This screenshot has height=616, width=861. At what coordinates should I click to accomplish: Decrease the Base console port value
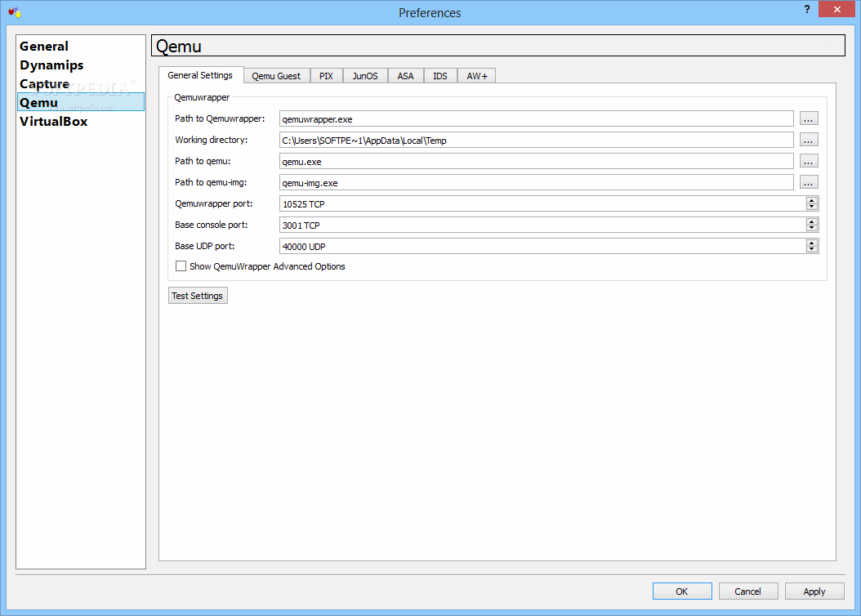pos(812,229)
